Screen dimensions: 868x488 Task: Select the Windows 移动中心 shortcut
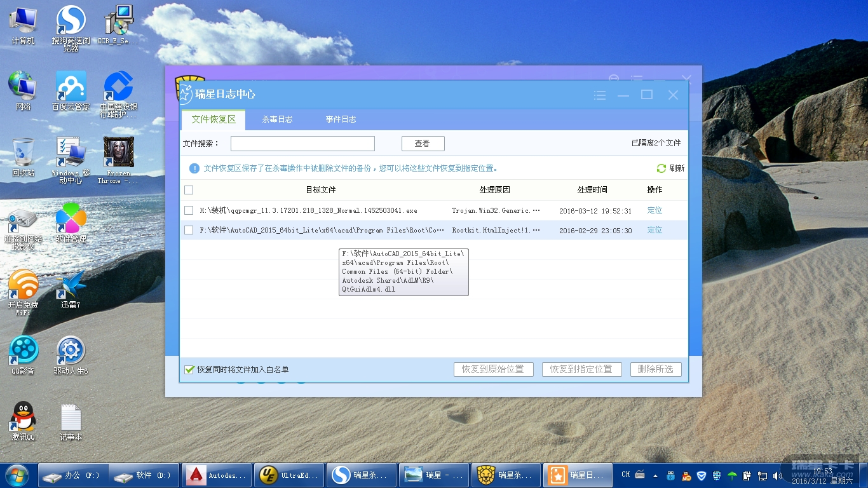[71, 160]
